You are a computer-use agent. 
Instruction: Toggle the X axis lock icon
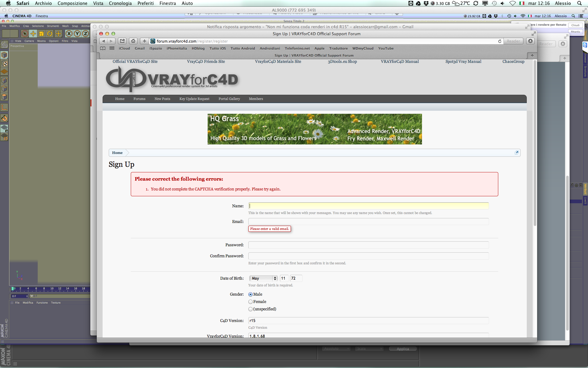click(x=69, y=34)
